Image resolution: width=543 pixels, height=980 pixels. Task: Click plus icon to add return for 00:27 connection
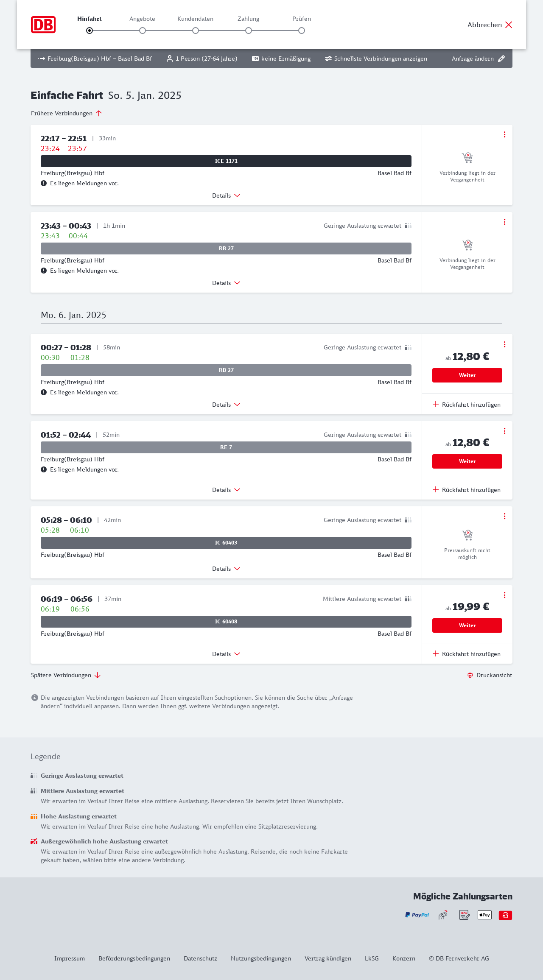[x=436, y=405]
